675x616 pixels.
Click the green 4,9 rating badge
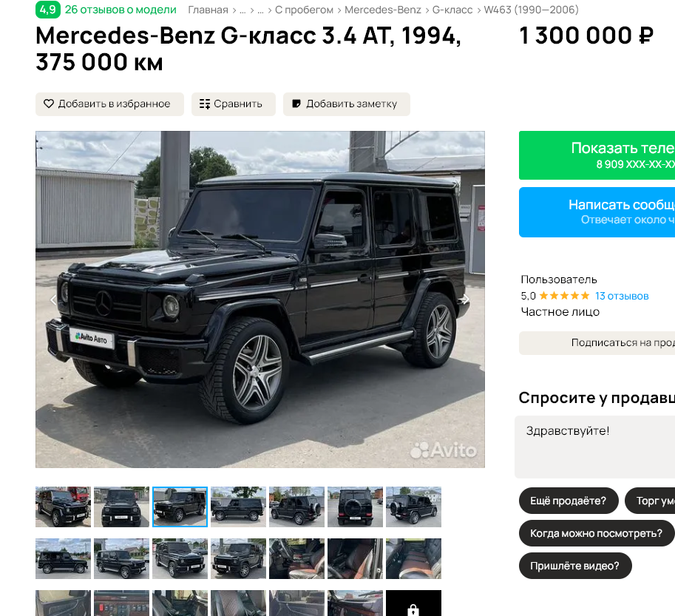tap(48, 10)
